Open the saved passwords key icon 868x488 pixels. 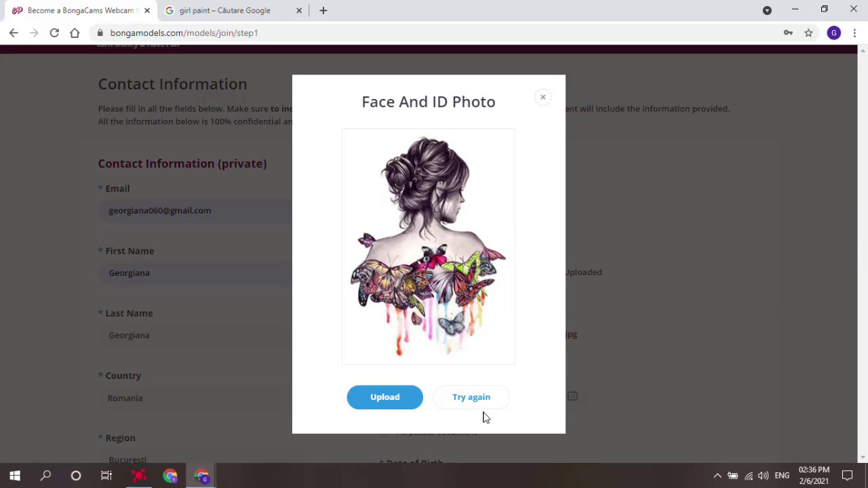click(788, 33)
